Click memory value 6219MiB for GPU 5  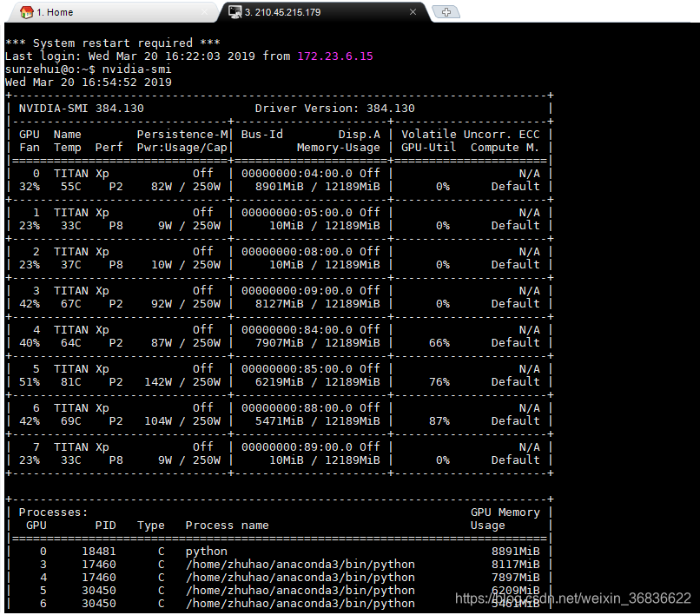coord(280,382)
